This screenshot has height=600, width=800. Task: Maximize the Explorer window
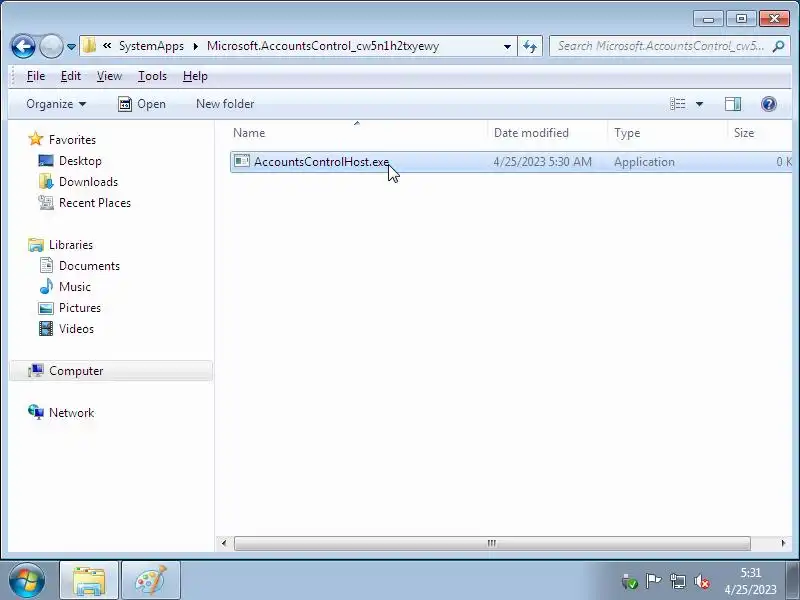click(x=741, y=19)
